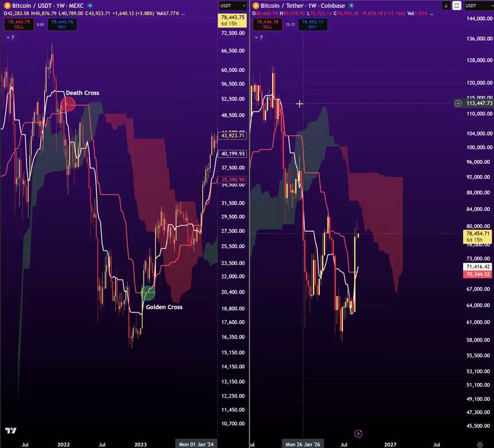Click the market status dot beside Coinbase
This screenshot has width=494, height=448.
point(351,6)
